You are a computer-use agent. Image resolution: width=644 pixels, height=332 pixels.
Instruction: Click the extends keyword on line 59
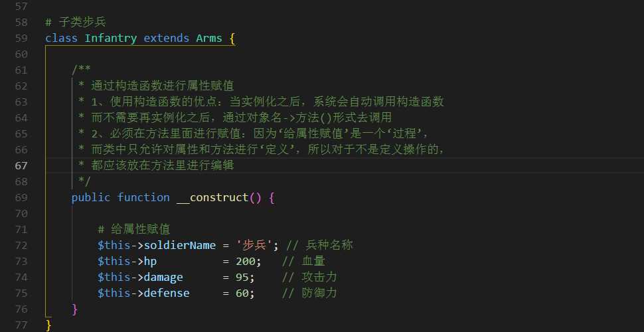[x=167, y=39]
